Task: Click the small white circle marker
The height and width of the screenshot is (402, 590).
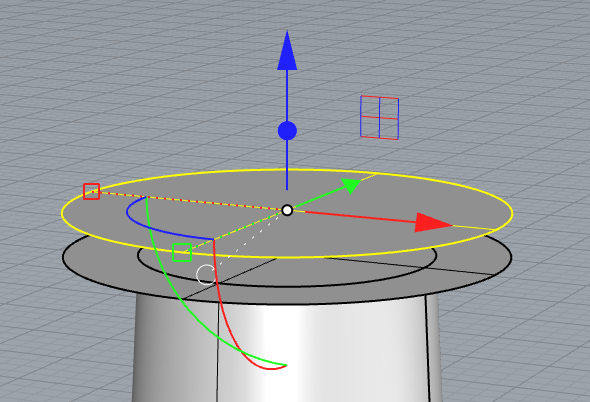Action: pos(206,275)
